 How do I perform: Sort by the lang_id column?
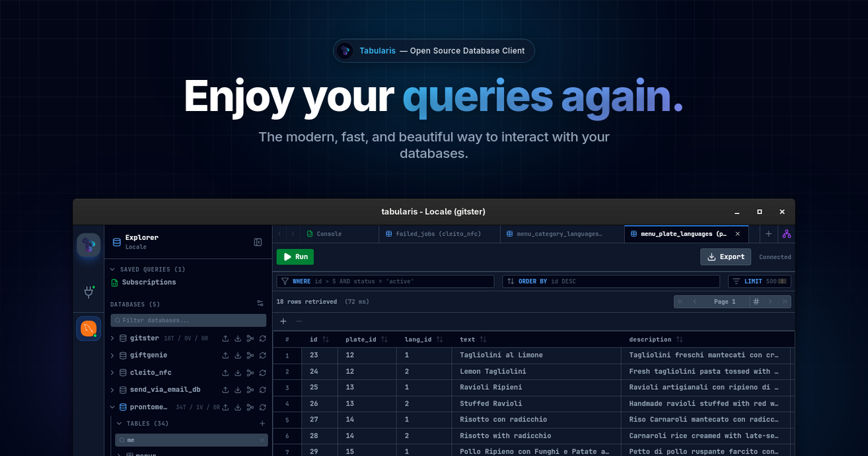tap(439, 340)
